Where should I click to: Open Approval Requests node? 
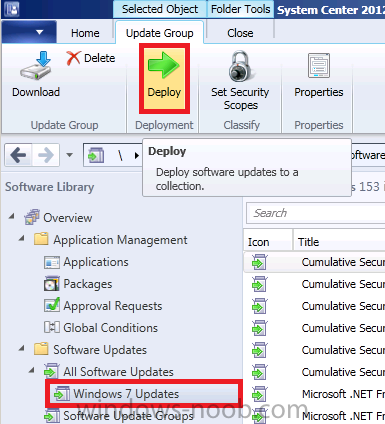113,306
